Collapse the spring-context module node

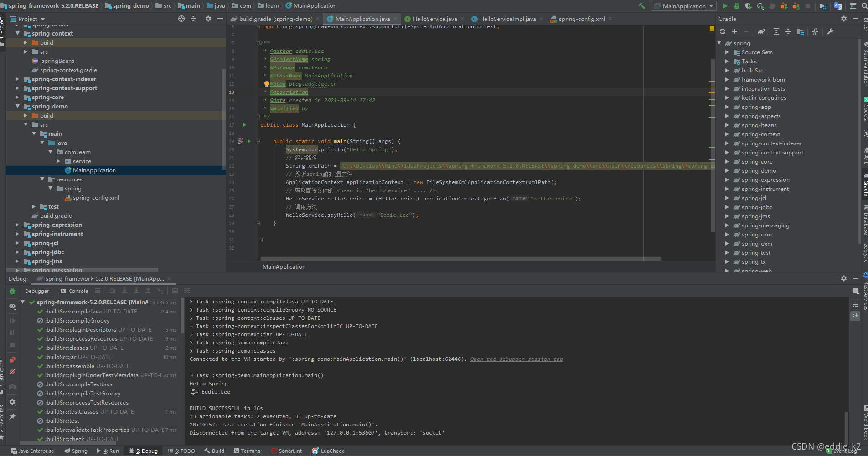click(x=18, y=33)
